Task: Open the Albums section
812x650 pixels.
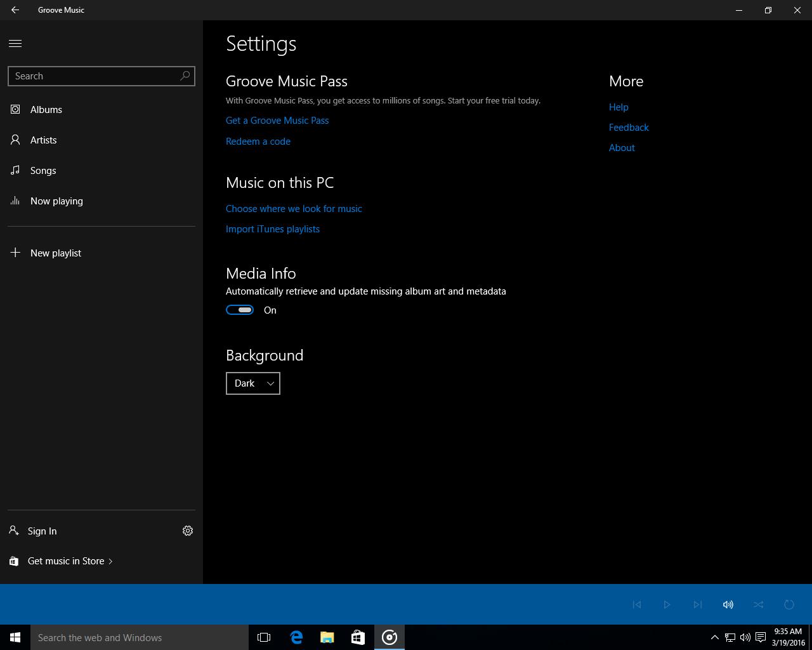Action: click(101, 109)
